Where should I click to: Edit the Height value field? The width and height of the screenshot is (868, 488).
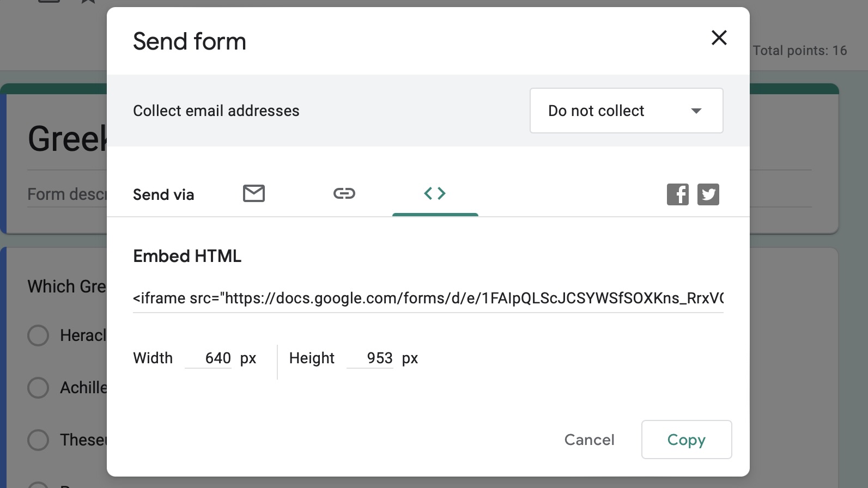coord(371,358)
